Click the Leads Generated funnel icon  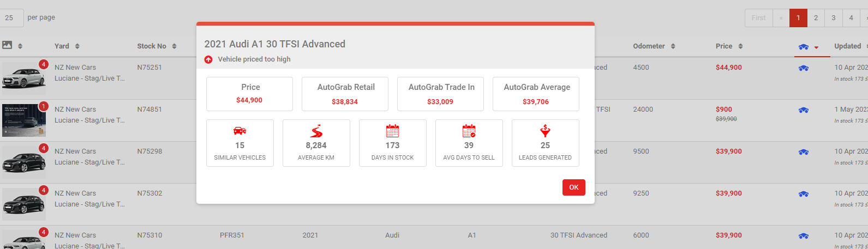coord(546,131)
